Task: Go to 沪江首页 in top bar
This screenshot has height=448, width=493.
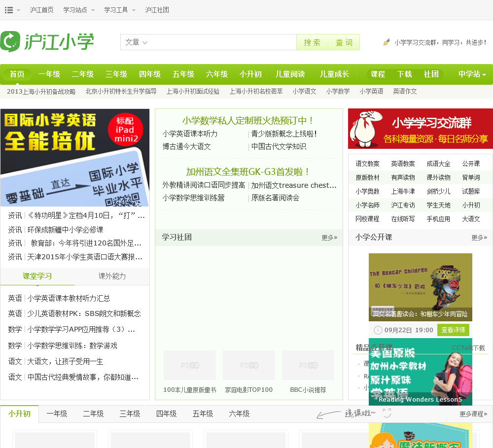Action: tap(41, 10)
